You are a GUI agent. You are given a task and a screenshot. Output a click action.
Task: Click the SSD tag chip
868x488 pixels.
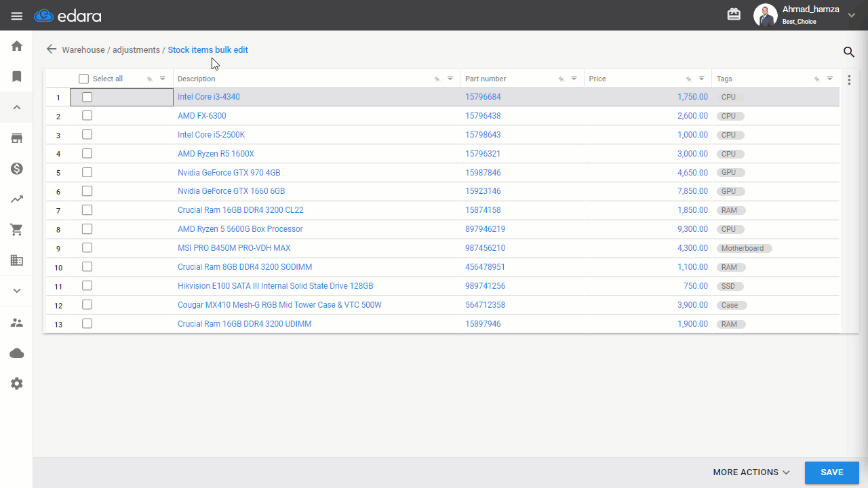click(731, 286)
